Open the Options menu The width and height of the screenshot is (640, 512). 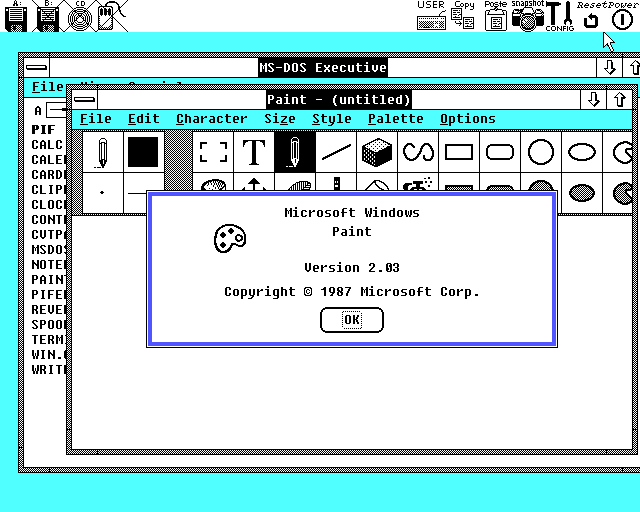(467, 119)
